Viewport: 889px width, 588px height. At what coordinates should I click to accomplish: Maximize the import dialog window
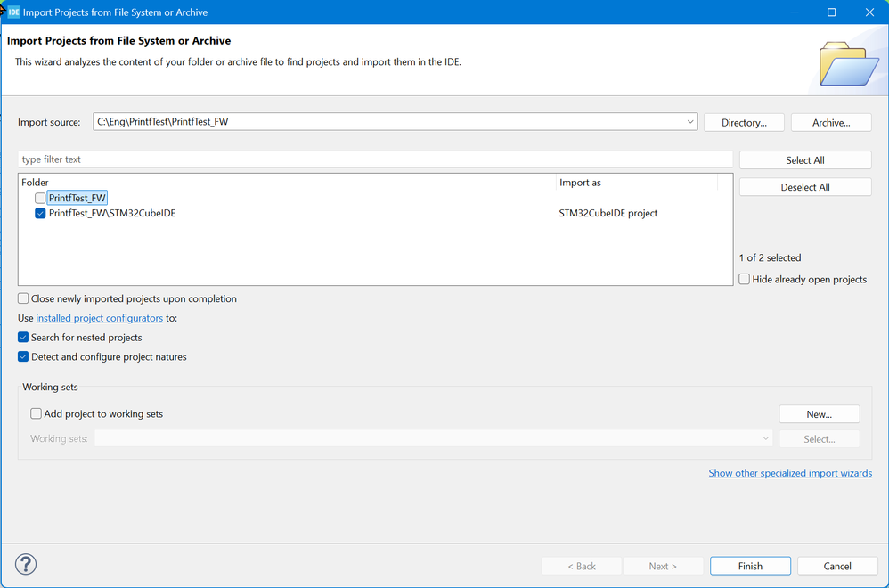(x=831, y=12)
